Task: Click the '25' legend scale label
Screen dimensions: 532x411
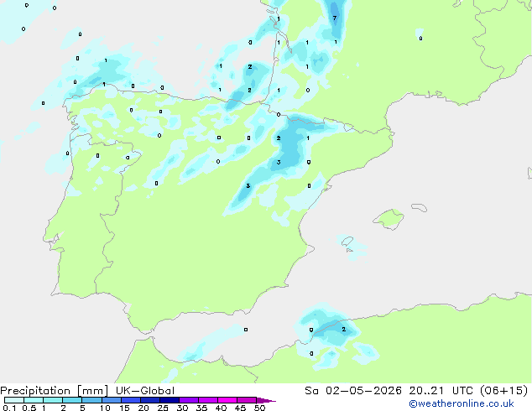Action: (163, 408)
